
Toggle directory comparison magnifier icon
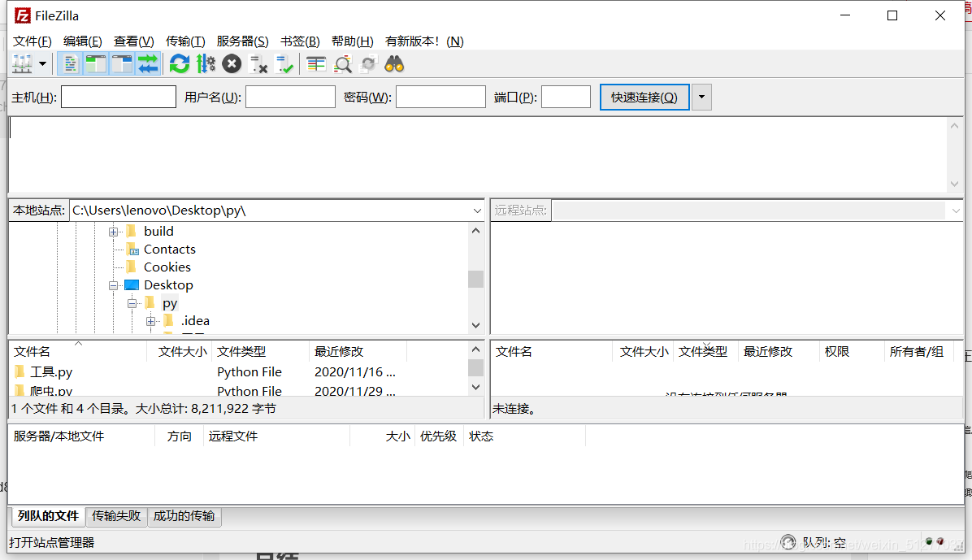coord(343,64)
